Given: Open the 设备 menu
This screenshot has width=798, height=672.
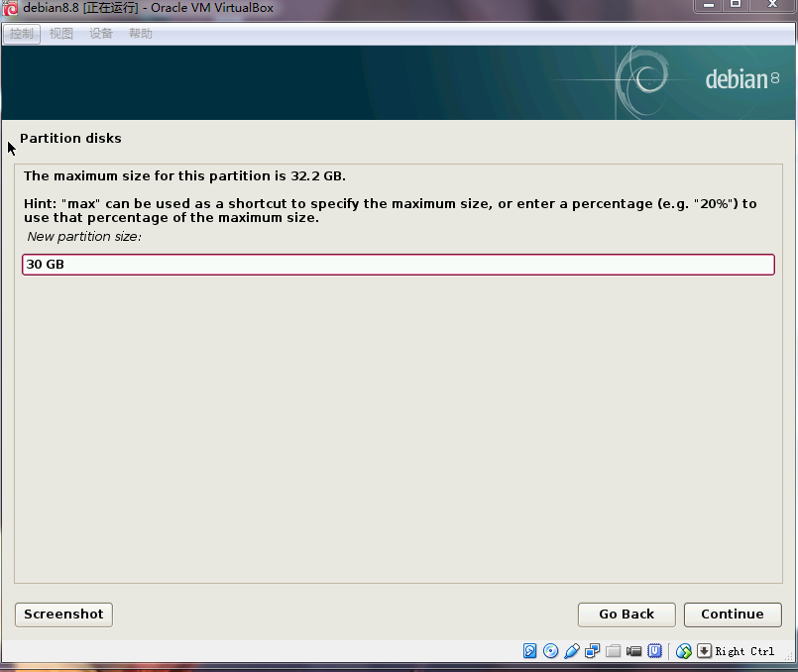Looking at the screenshot, I should pyautogui.click(x=101, y=34).
